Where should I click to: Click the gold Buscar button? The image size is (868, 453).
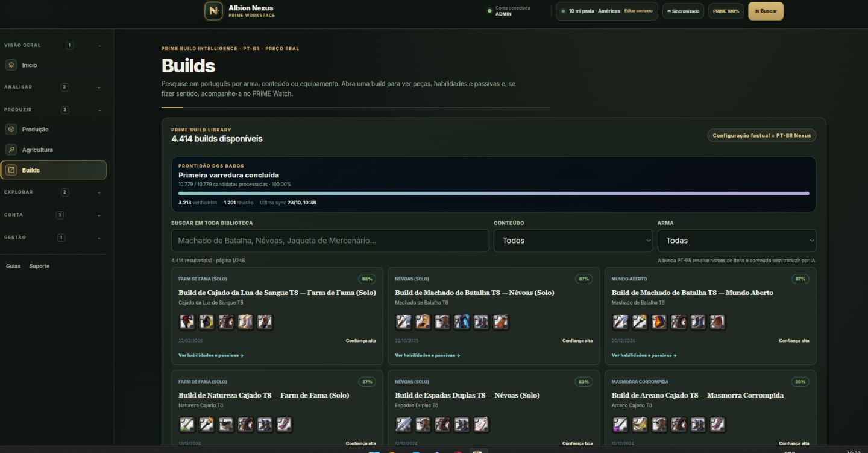766,11
